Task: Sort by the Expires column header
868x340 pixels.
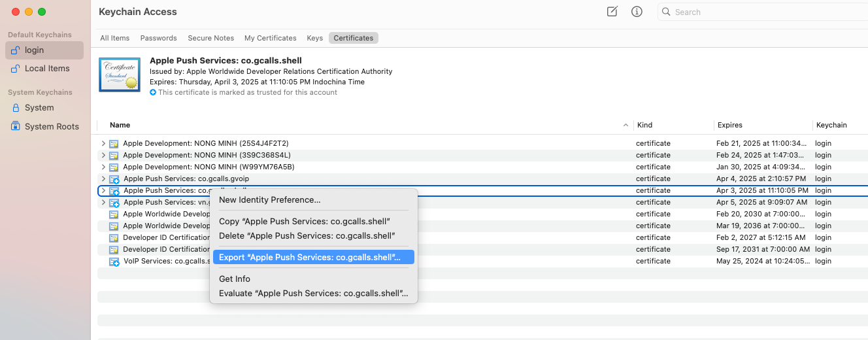Action: (x=729, y=125)
